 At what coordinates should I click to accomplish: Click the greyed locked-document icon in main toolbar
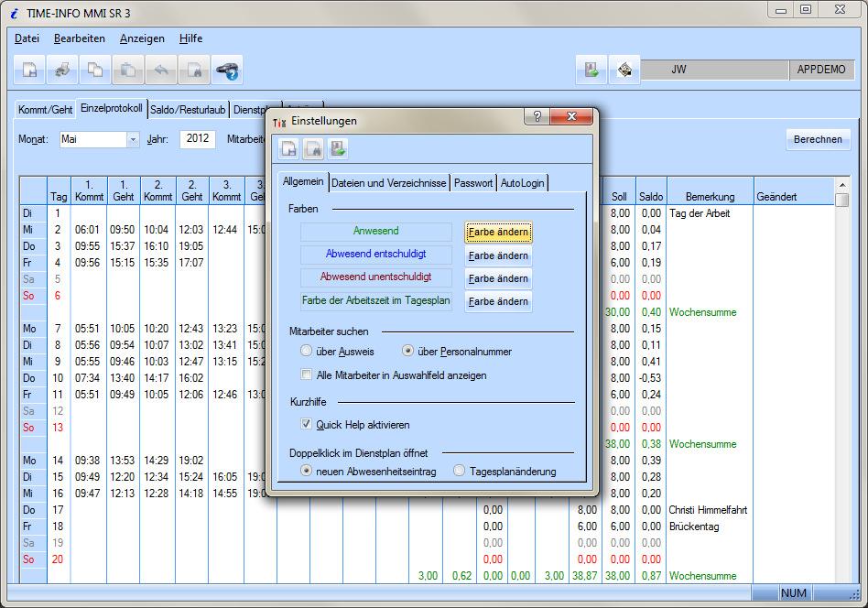tap(194, 70)
